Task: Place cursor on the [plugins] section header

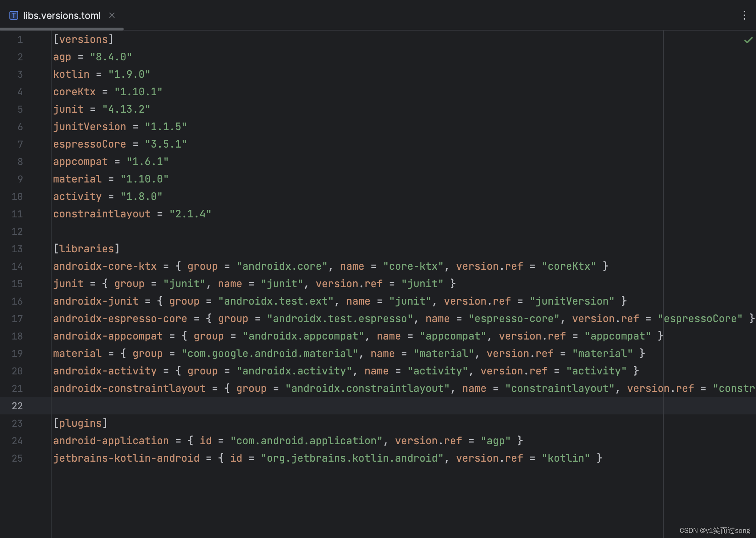Action: point(80,423)
